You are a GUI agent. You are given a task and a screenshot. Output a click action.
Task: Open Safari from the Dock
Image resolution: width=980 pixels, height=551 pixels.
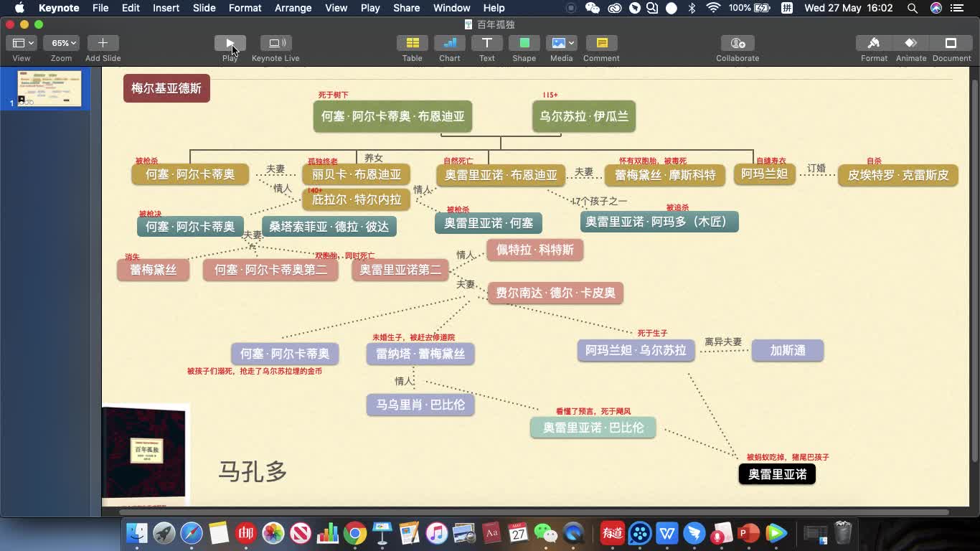(192, 533)
